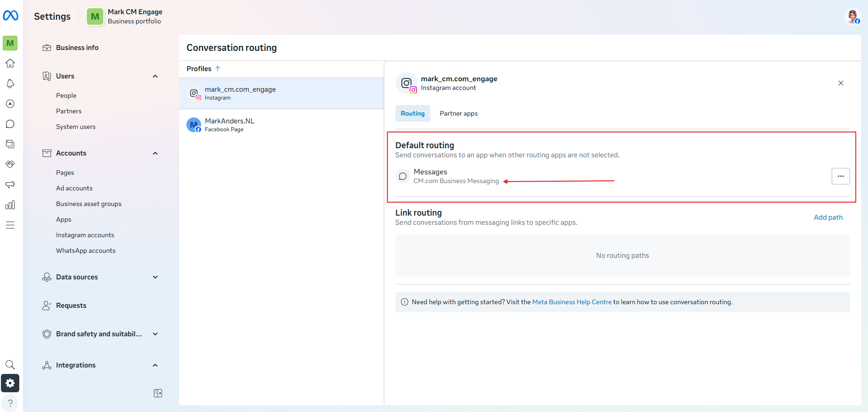
Task: Click CM.com Business Messaging text
Action: coord(456,181)
